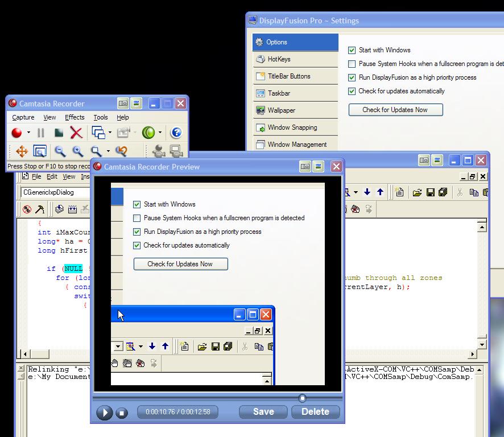Click the blue down arrow icon in the IDE toolbar
Screen dimensions: 504x437
[x=367, y=192]
